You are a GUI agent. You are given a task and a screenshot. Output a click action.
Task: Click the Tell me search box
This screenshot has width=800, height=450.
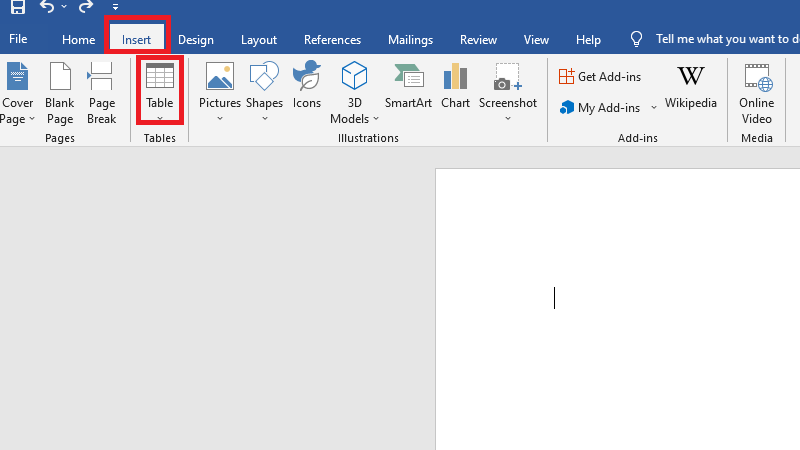point(725,40)
